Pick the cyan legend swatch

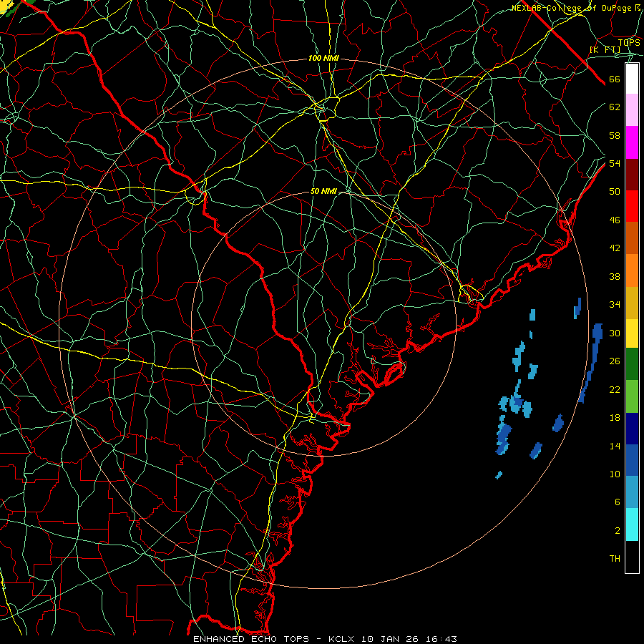(632, 525)
